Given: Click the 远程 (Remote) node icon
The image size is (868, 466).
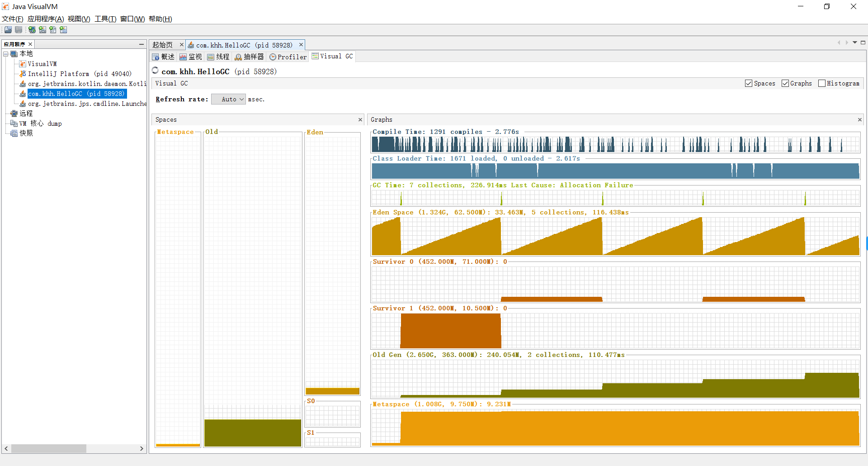Looking at the screenshot, I should click(x=14, y=114).
